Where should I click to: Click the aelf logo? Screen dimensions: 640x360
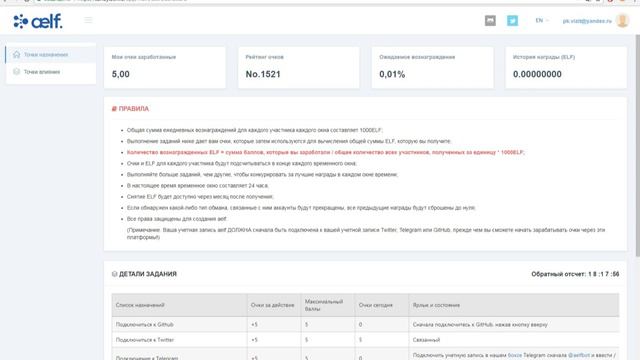[x=38, y=21]
